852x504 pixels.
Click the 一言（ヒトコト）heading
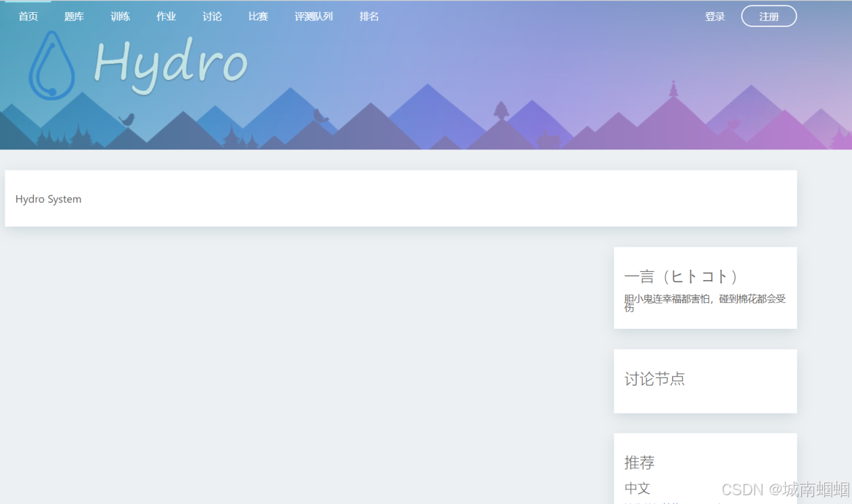click(x=681, y=276)
